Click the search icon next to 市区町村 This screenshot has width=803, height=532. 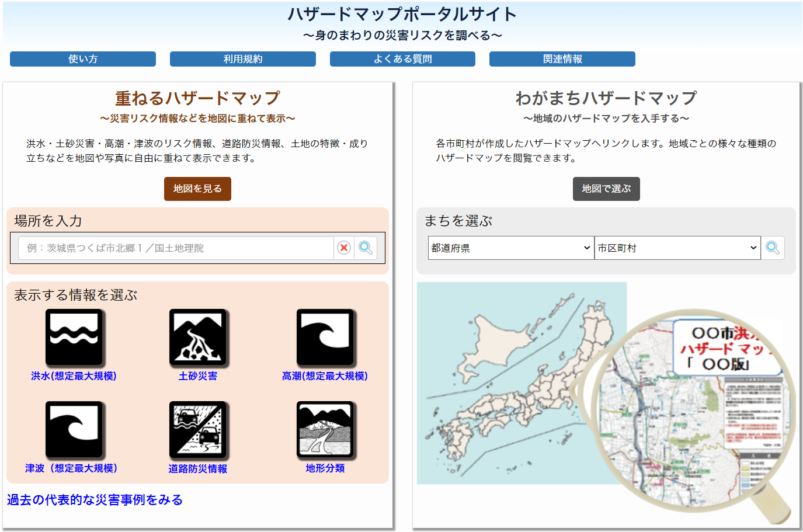[x=772, y=248]
